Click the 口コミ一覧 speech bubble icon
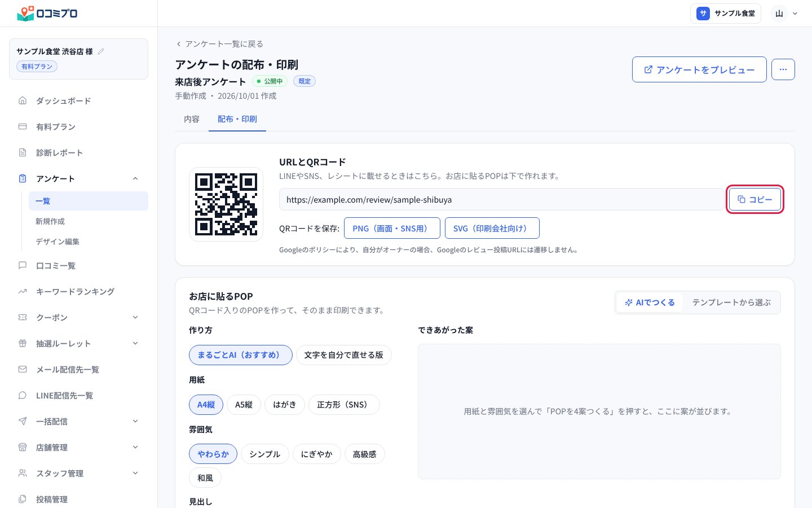 (x=23, y=265)
